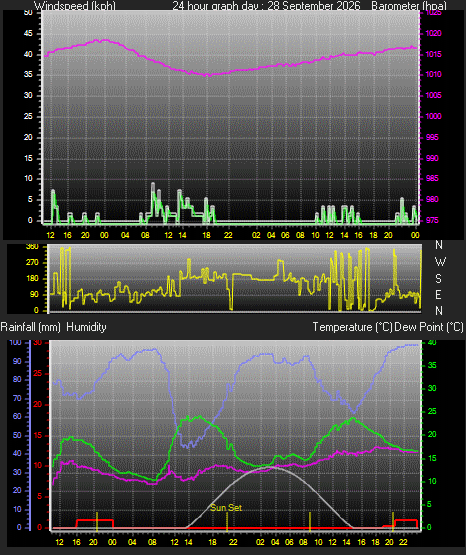Click the "Rainfall (mm)" label
The height and width of the screenshot is (555, 466).
click(x=30, y=327)
